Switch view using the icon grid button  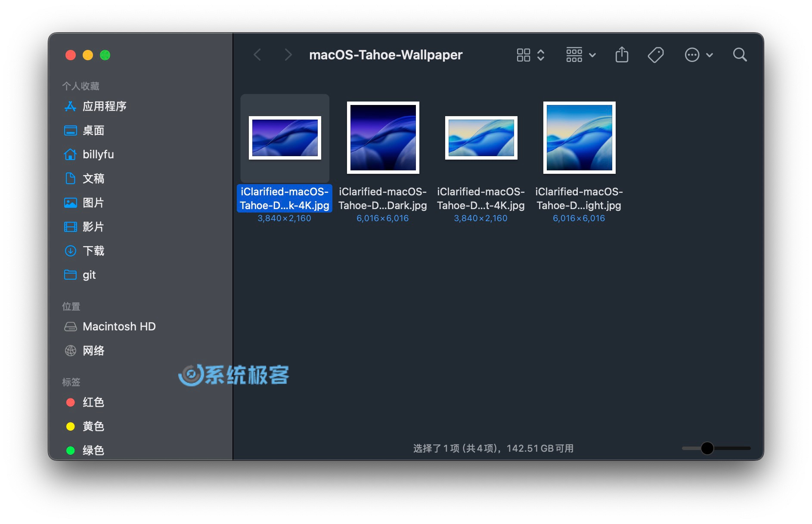pyautogui.click(x=523, y=55)
